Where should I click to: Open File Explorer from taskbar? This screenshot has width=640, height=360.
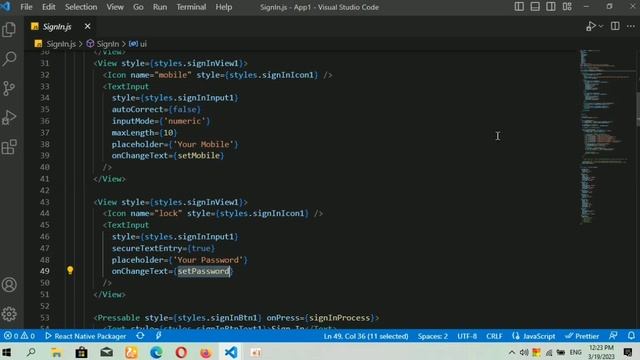(x=56, y=352)
